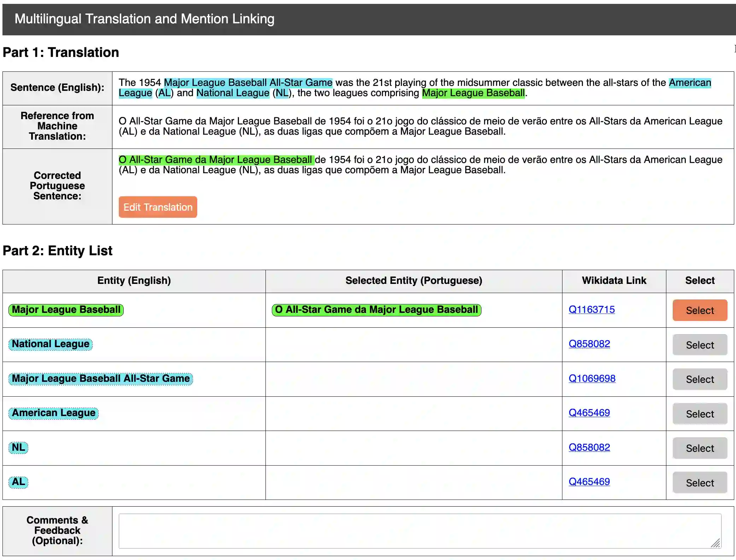Viewport: 736px width, 560px height.
Task: Open Q858082 link in National League row
Action: 589,344
